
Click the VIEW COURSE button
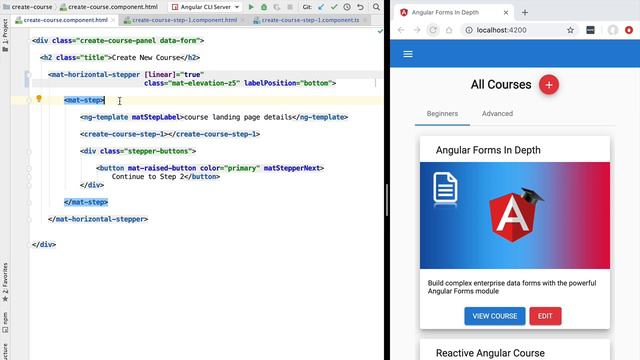pos(495,316)
